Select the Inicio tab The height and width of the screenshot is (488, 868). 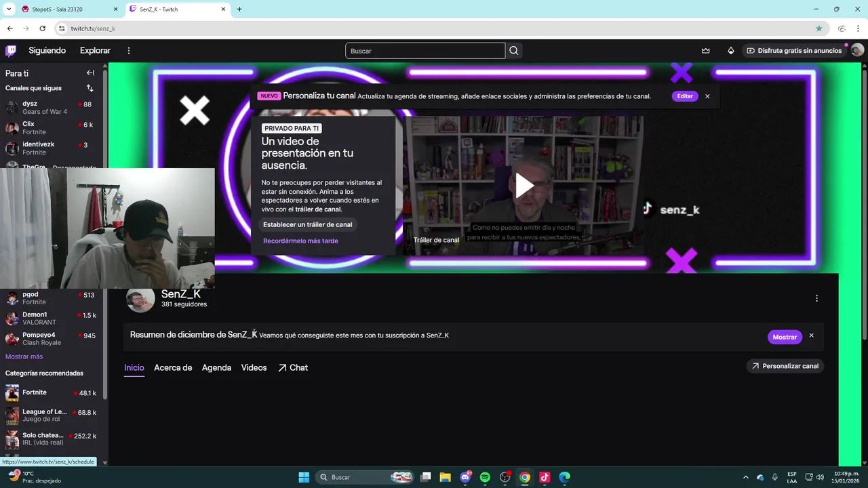134,368
